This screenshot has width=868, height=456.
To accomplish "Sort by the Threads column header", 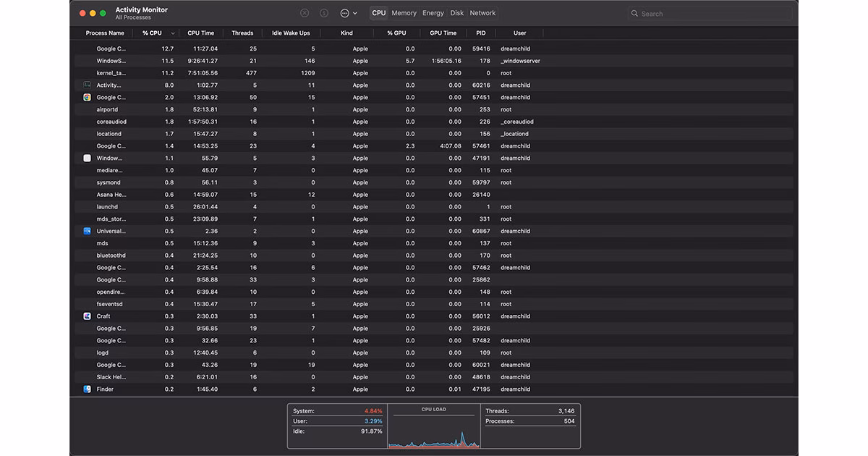I will coord(242,33).
